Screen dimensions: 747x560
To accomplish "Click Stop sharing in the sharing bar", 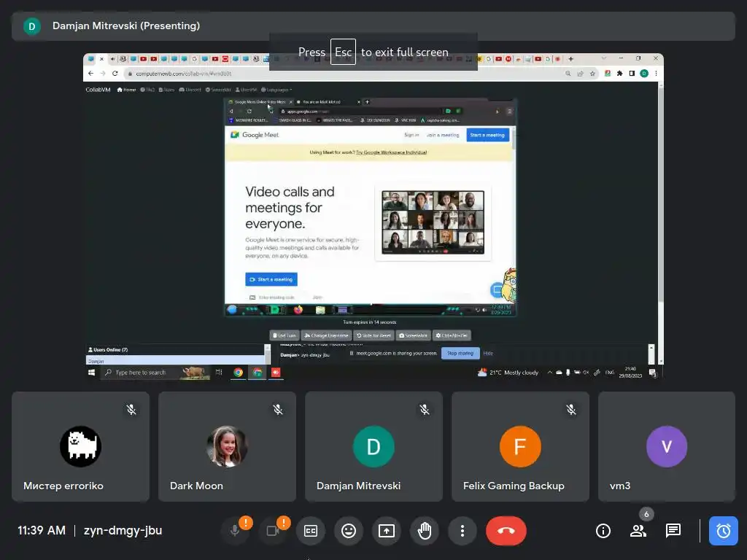I will pos(460,354).
